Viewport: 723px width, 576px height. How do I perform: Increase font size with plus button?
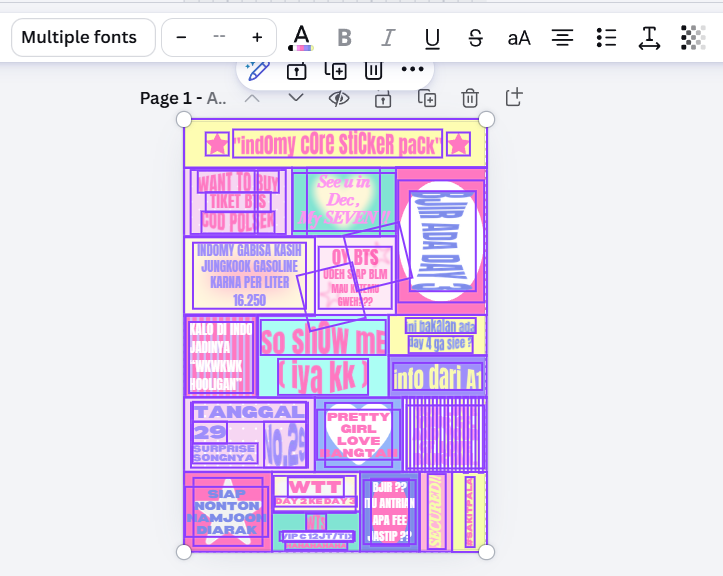257,37
